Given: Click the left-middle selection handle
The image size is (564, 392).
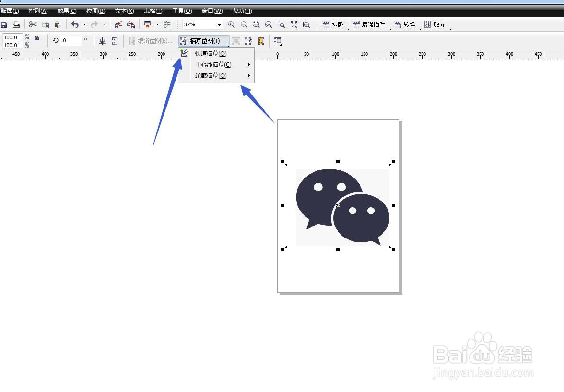Looking at the screenshot, I should point(282,205).
